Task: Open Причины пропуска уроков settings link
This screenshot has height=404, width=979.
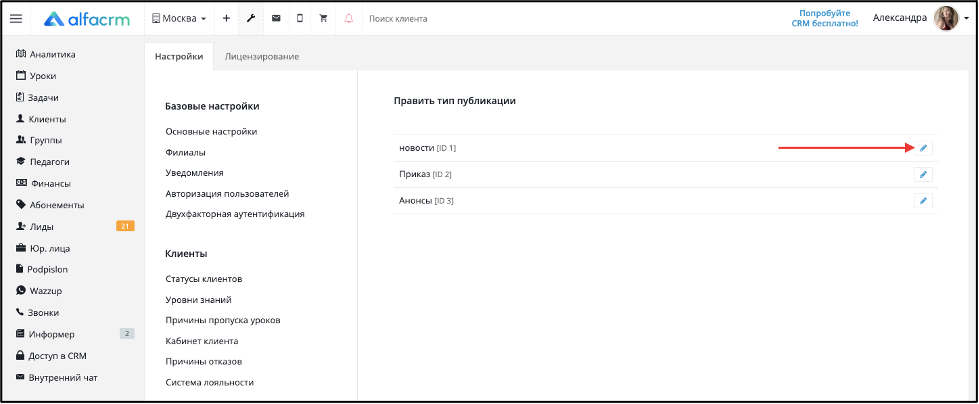Action: (x=223, y=320)
